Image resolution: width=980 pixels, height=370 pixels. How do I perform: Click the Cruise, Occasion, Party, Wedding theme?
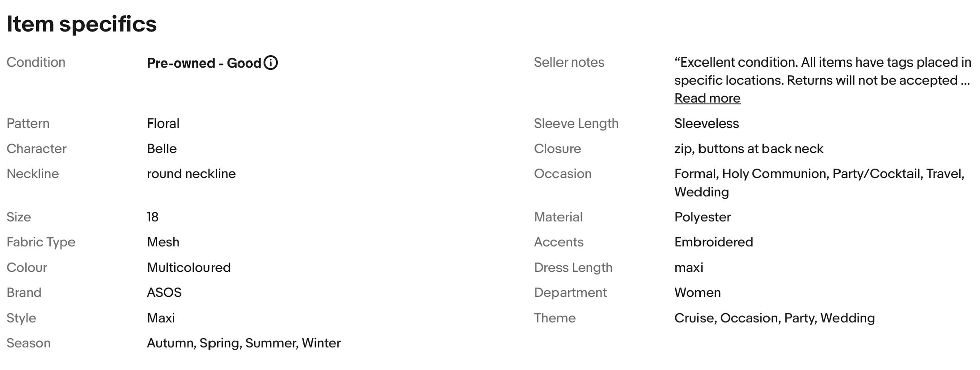(x=775, y=318)
